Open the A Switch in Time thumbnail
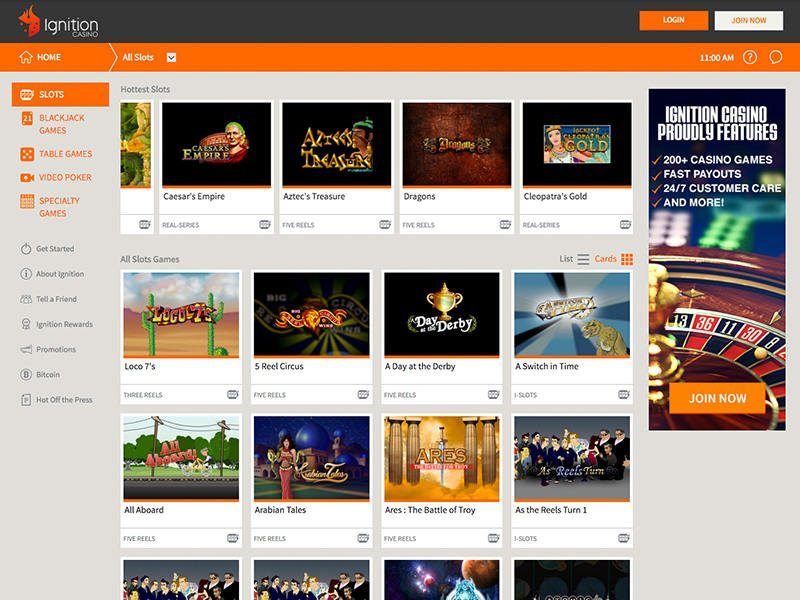 tap(572, 314)
